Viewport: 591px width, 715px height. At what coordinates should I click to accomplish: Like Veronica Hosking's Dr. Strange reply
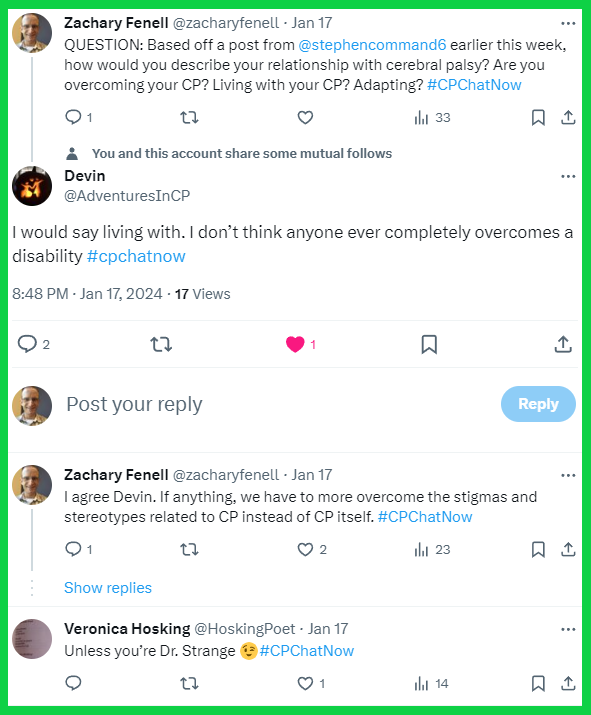coord(305,684)
